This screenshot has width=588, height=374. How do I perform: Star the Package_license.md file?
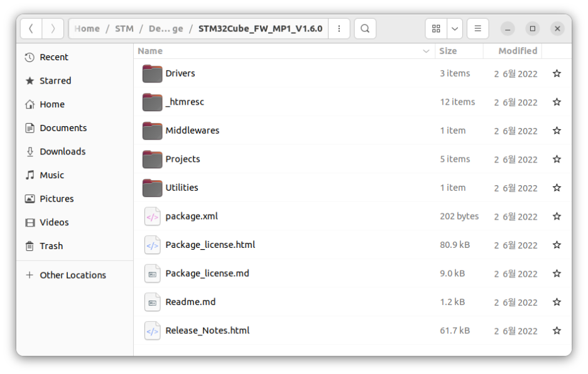(557, 274)
